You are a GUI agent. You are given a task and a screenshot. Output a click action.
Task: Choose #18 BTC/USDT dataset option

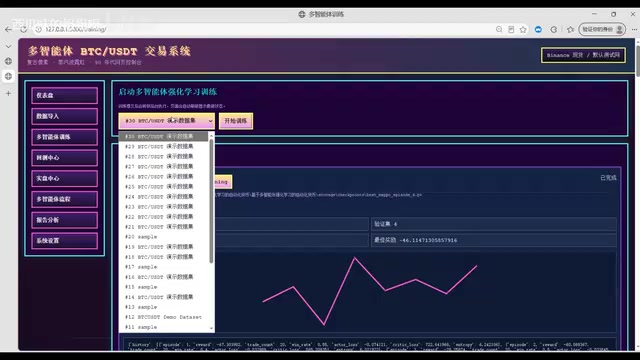pyautogui.click(x=163, y=257)
